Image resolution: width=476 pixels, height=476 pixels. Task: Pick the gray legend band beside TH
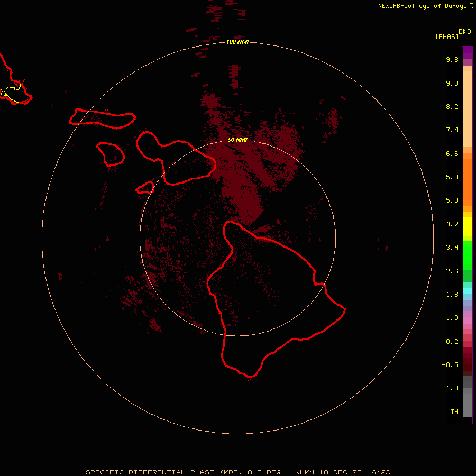tap(467, 406)
